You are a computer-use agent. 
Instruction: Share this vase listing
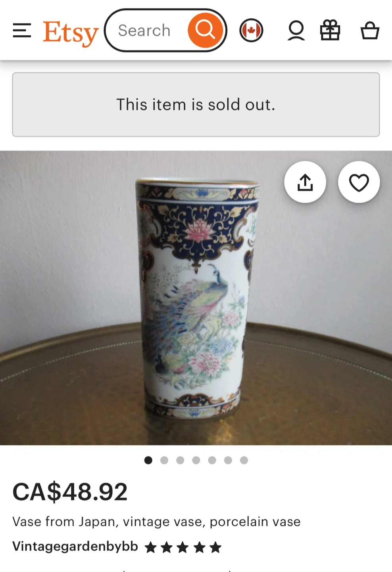pos(305,182)
